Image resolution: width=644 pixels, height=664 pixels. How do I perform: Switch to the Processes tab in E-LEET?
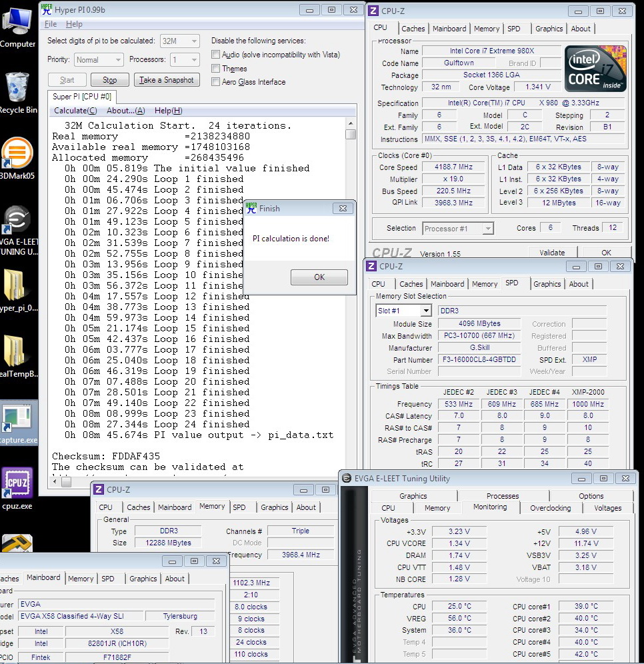[x=503, y=496]
